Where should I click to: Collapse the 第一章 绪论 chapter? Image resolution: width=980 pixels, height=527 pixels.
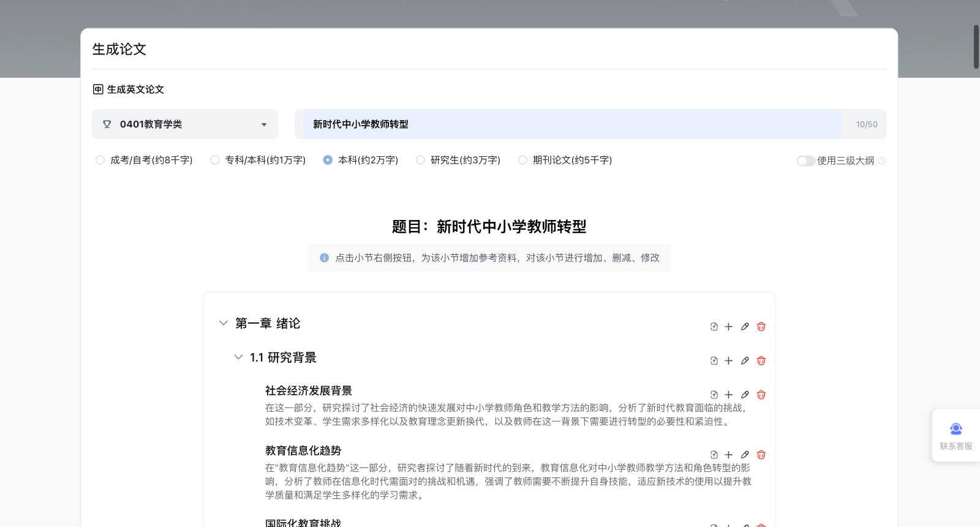tap(223, 323)
